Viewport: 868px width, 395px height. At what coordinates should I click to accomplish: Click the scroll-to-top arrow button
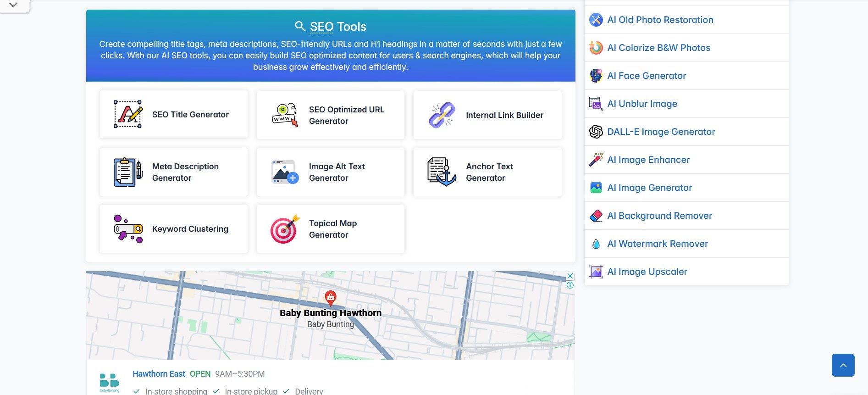tap(843, 365)
